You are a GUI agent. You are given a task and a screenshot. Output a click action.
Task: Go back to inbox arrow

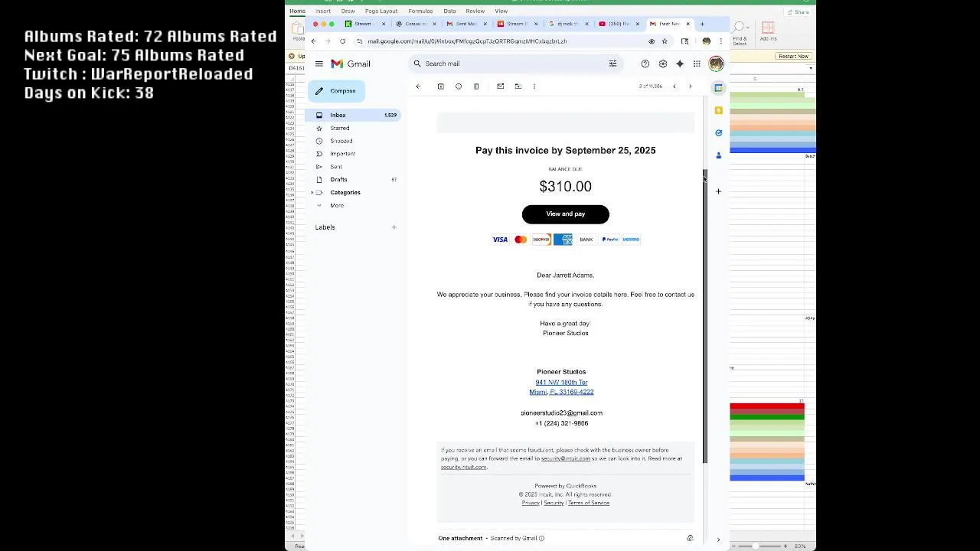418,86
